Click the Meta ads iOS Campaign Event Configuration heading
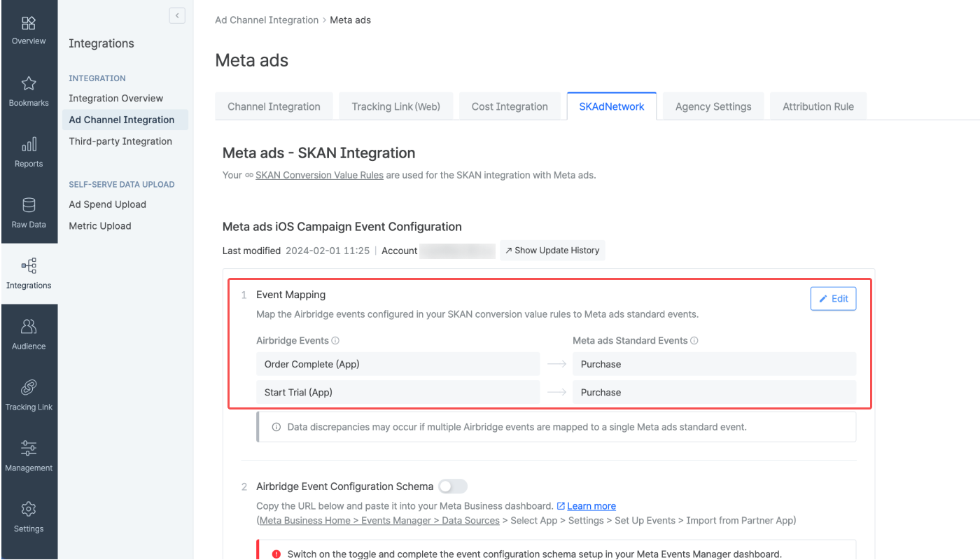Image resolution: width=980 pixels, height=560 pixels. click(342, 227)
